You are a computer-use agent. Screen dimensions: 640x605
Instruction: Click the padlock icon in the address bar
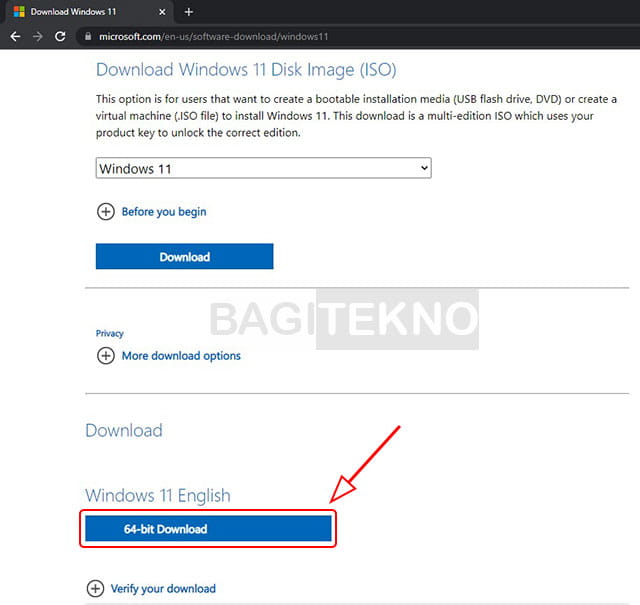88,36
